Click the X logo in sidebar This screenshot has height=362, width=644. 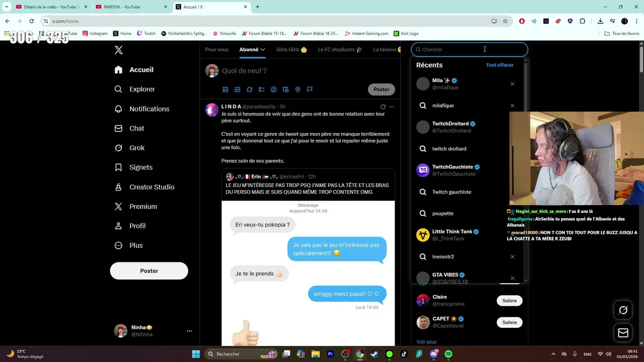(119, 50)
